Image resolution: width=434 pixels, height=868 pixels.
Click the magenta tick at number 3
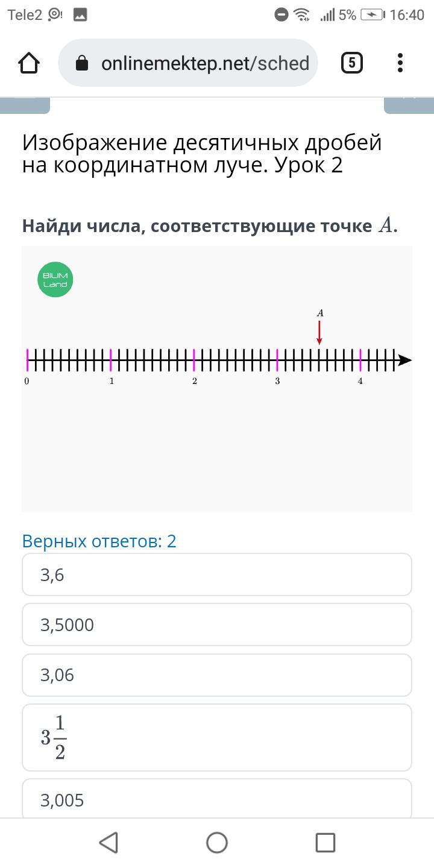click(277, 360)
